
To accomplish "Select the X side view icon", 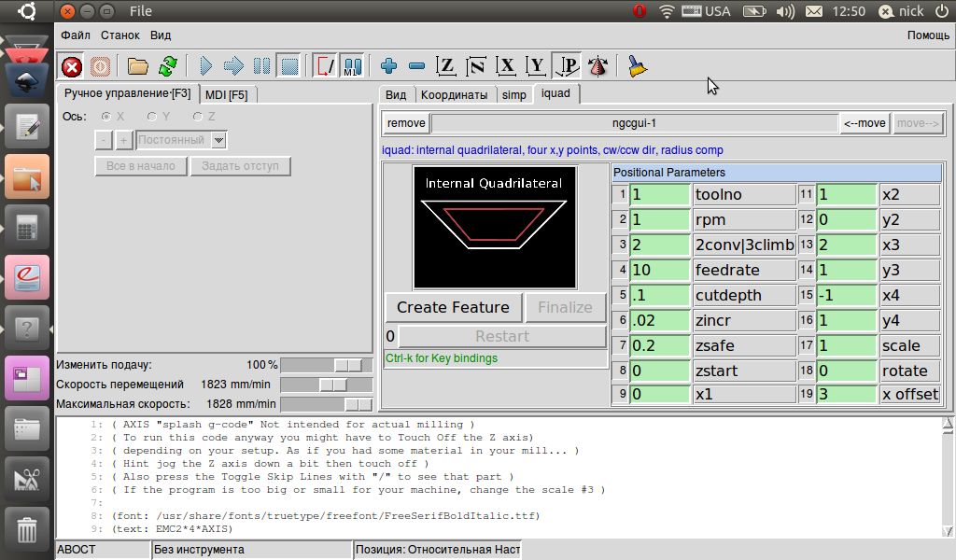I will (x=506, y=66).
